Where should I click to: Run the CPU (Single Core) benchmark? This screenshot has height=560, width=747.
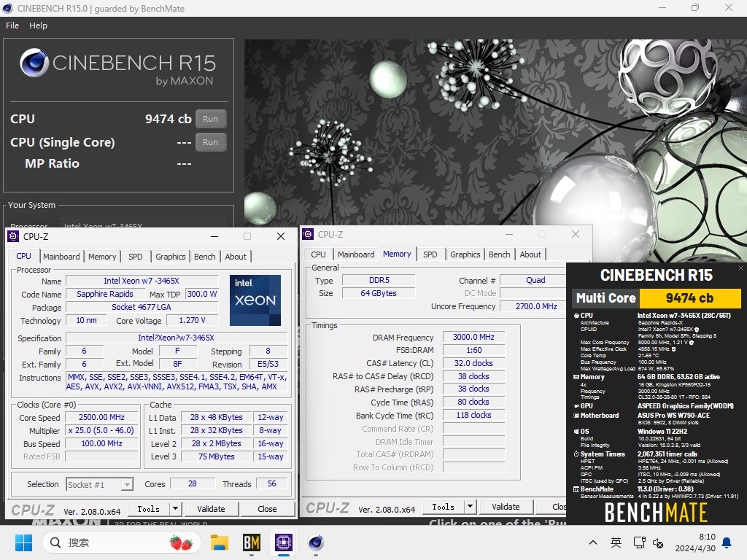(211, 142)
